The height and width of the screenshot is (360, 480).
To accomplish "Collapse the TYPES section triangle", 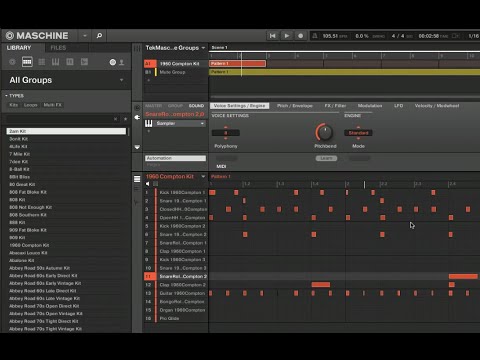I will (x=6, y=96).
